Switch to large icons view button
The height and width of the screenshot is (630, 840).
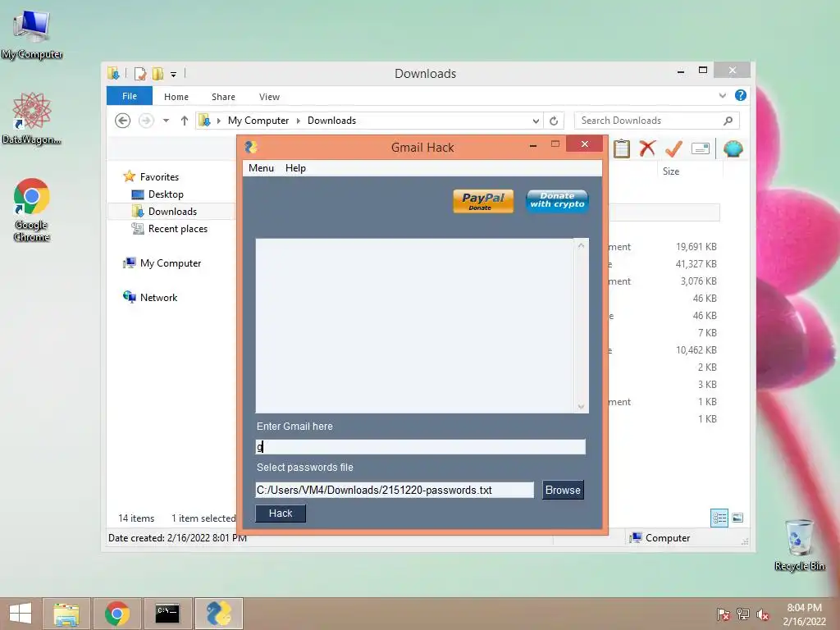(737, 518)
